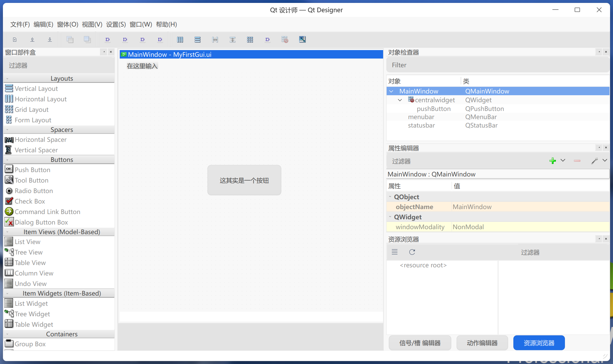Click the Save form toolbar icon
This screenshot has width=613, height=364.
pos(50,40)
